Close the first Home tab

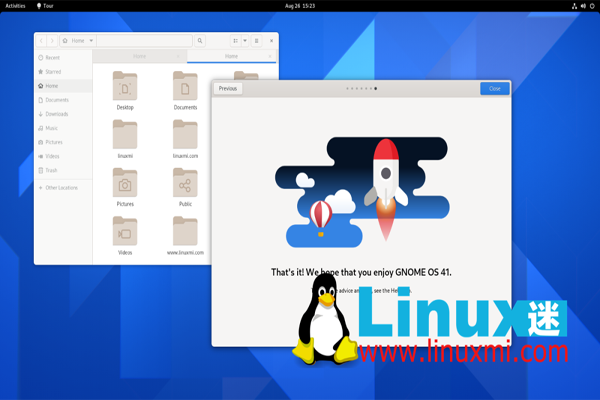tap(178, 56)
